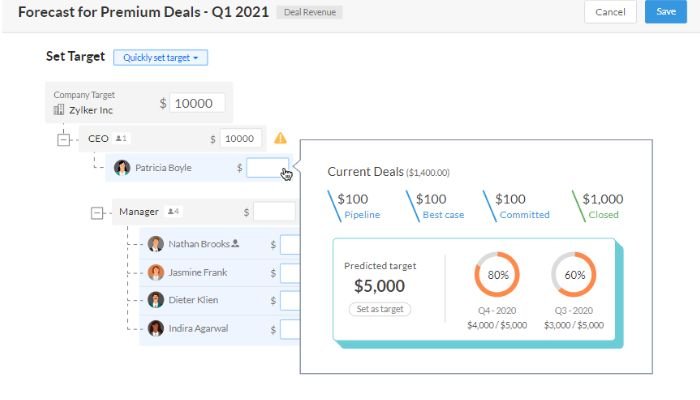Image resolution: width=700 pixels, height=400 pixels.
Task: Click Nathan Brooks' target input field
Action: (x=290, y=245)
